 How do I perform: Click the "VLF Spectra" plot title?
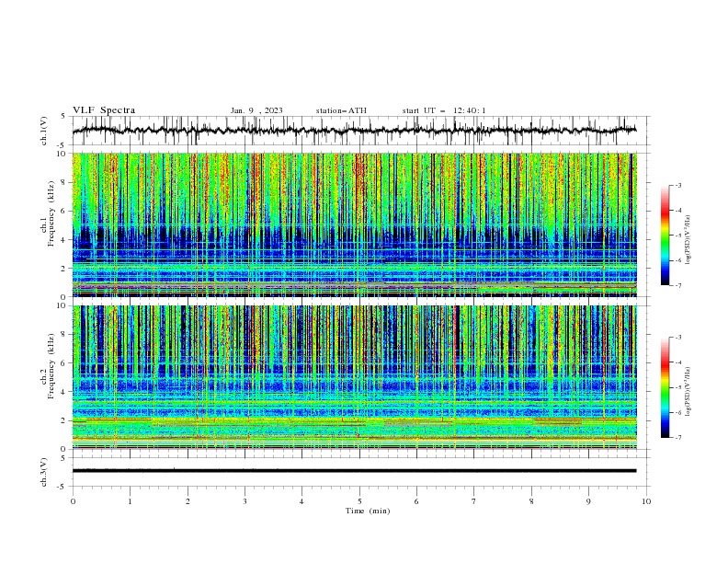pyautogui.click(x=104, y=110)
